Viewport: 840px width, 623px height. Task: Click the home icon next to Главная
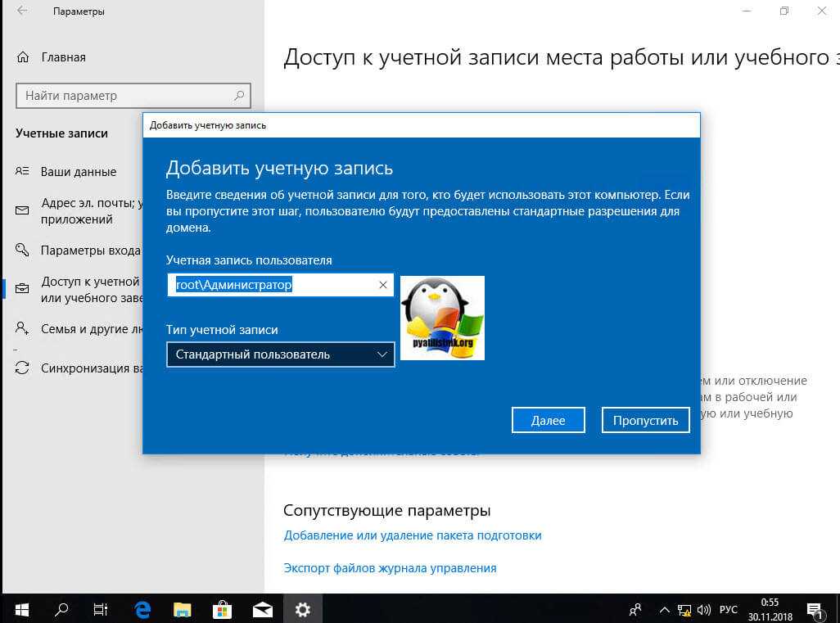coord(22,56)
